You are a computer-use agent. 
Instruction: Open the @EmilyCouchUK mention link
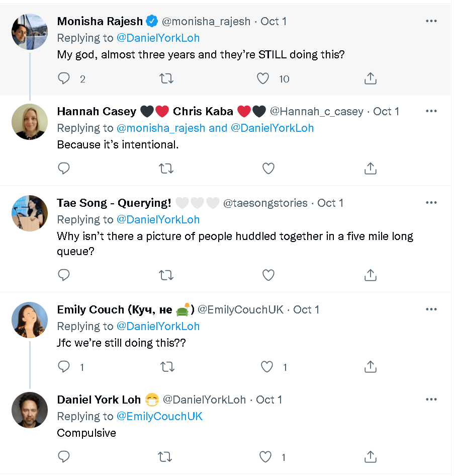pyautogui.click(x=159, y=416)
